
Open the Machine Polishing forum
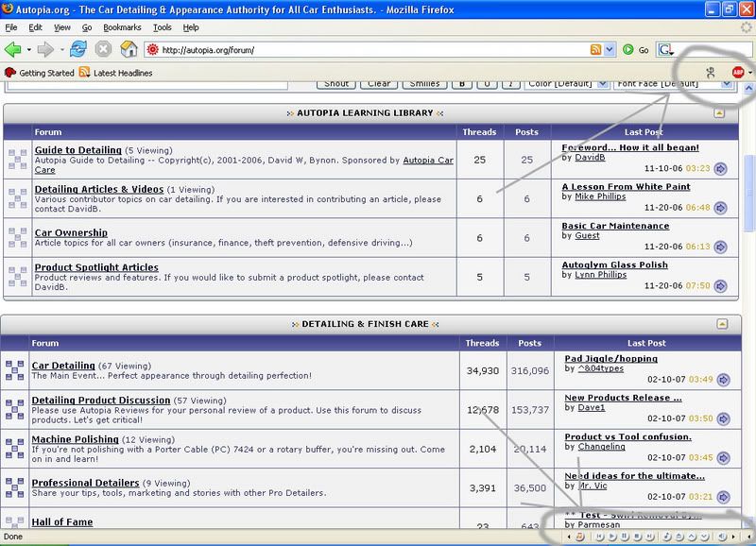click(75, 439)
